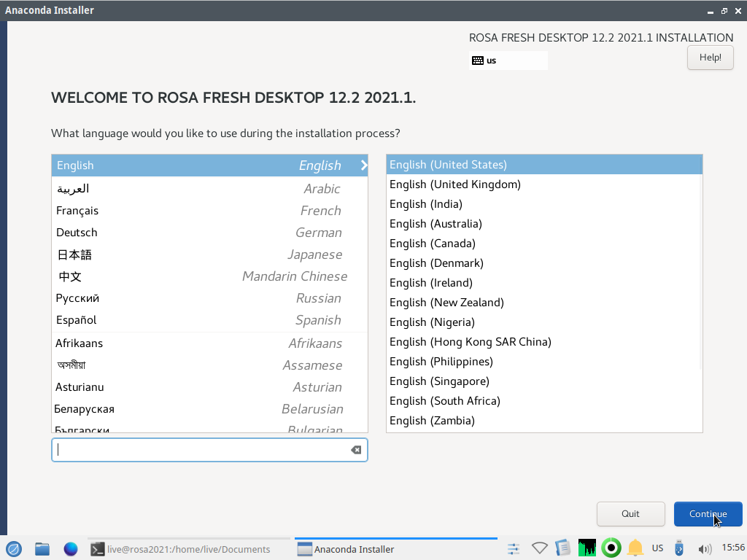Open the ROSA application launcher menu
The height and width of the screenshot is (560, 747).
(14, 549)
